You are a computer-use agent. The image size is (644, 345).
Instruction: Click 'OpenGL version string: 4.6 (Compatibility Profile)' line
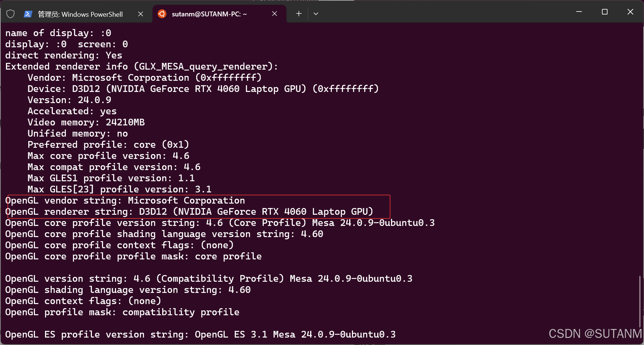coord(209,279)
